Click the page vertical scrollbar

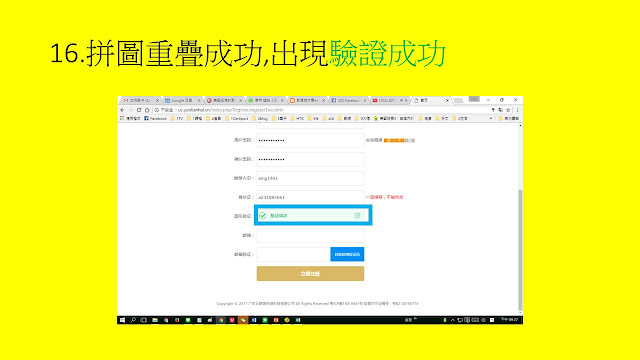click(x=520, y=250)
